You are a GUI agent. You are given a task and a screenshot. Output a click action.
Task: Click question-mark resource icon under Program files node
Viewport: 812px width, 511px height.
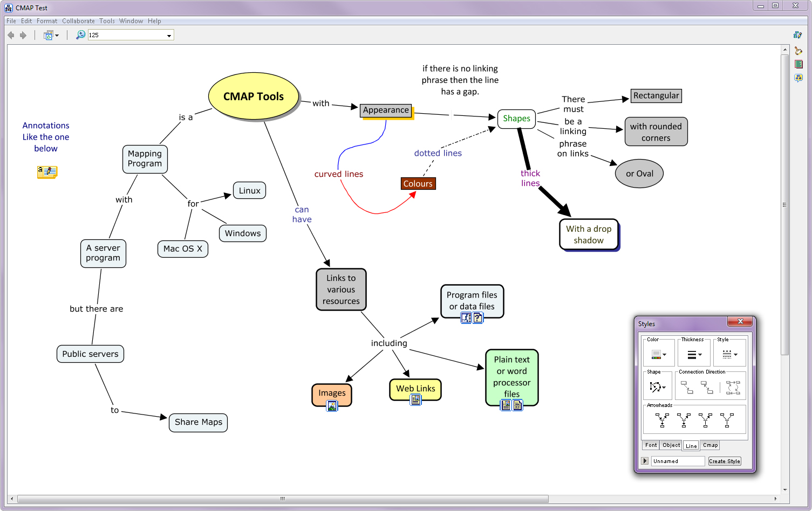tap(477, 318)
